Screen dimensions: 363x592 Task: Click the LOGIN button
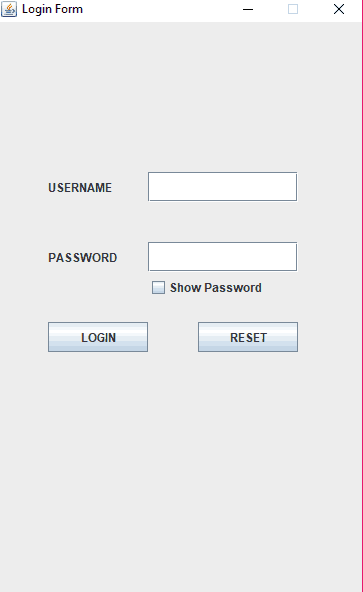point(98,337)
